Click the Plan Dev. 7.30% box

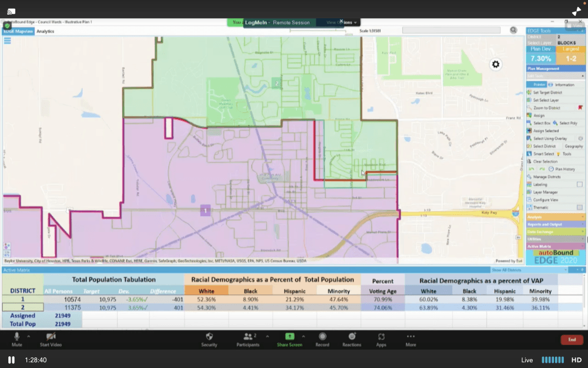click(x=541, y=55)
